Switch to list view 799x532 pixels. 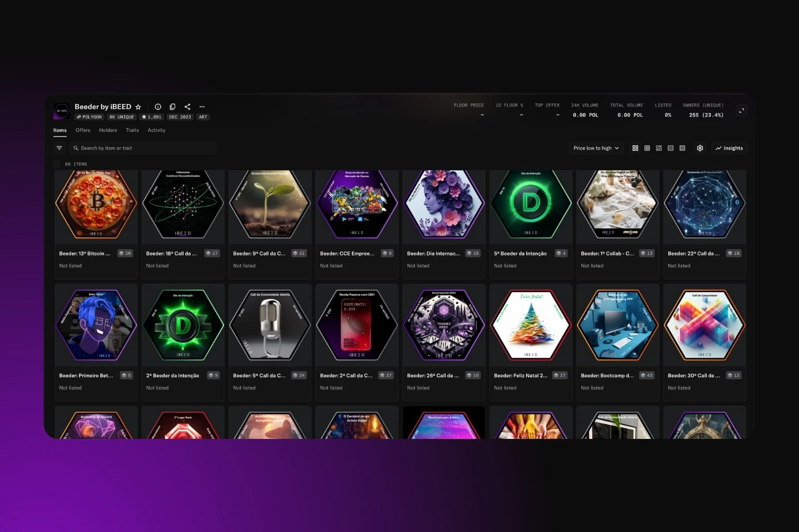click(671, 148)
